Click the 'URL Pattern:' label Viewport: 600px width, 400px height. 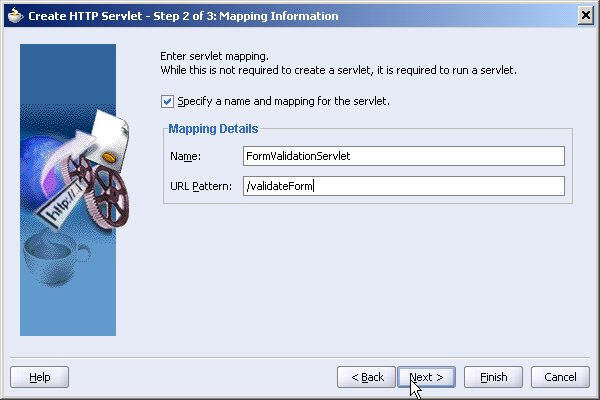click(201, 186)
